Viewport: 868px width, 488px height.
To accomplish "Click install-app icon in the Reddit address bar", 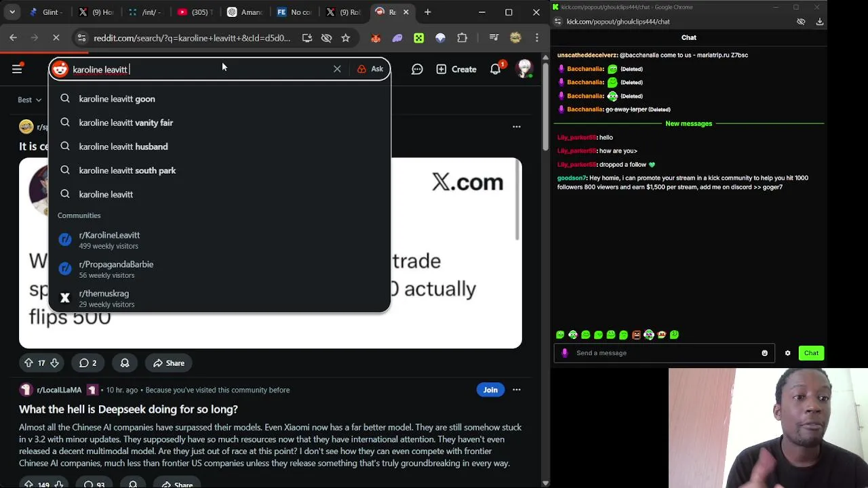I will tap(307, 38).
